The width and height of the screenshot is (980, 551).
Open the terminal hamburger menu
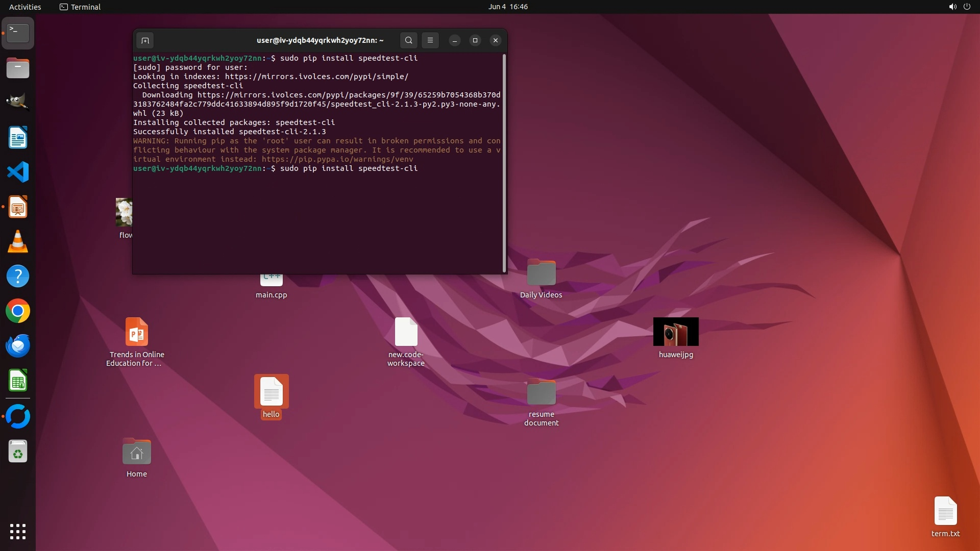(430, 40)
